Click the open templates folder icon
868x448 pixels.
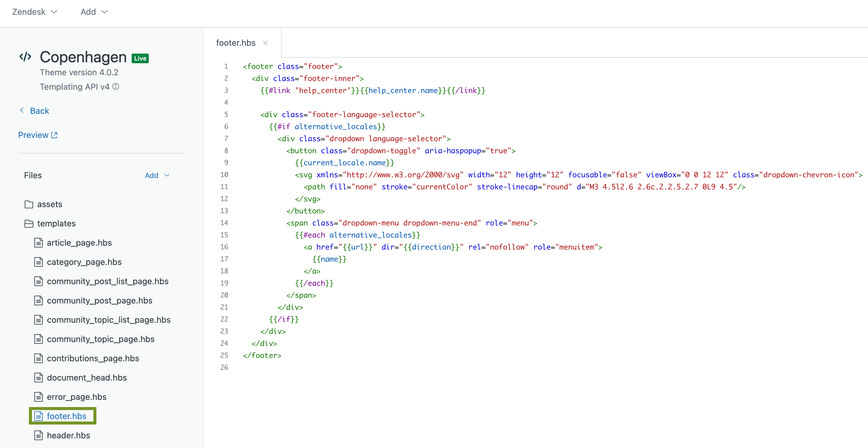tap(29, 224)
